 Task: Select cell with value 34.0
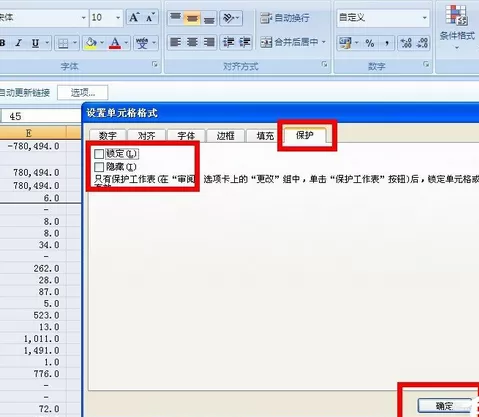(33, 245)
